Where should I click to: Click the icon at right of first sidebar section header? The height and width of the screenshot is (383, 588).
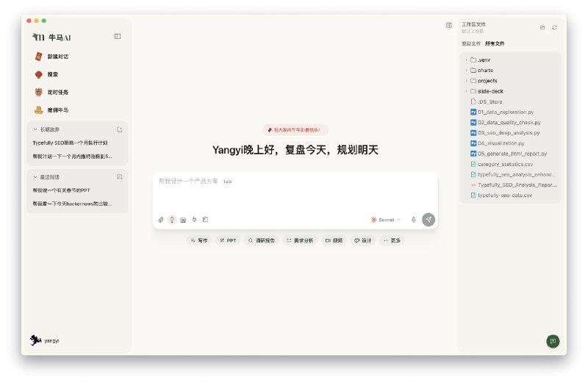coord(119,129)
